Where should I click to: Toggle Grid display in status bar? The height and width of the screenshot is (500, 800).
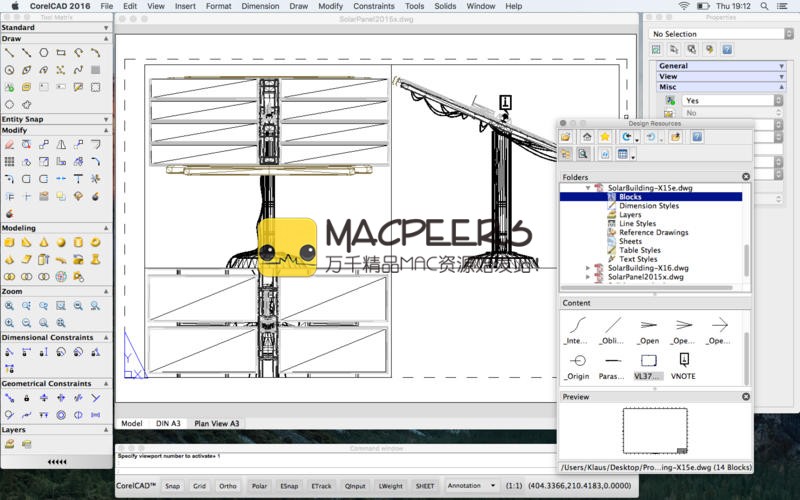point(200,485)
